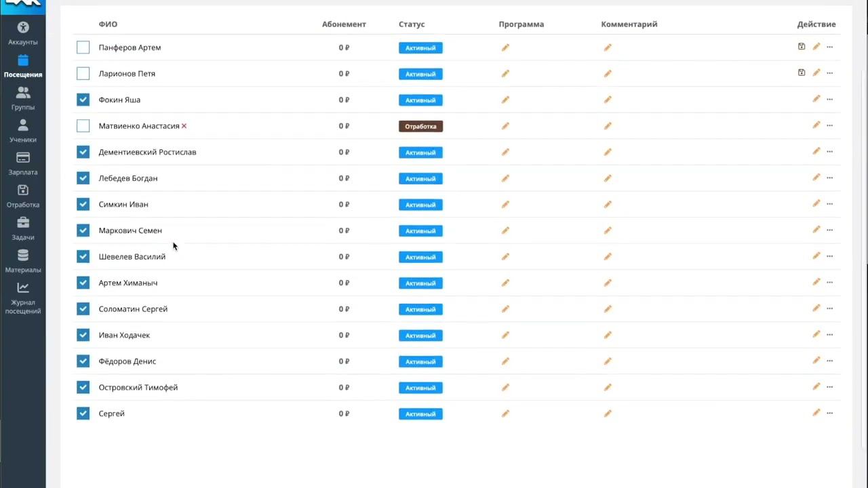Open more options for Панферов Артем
Screen dimensions: 868x488
(x=829, y=47)
